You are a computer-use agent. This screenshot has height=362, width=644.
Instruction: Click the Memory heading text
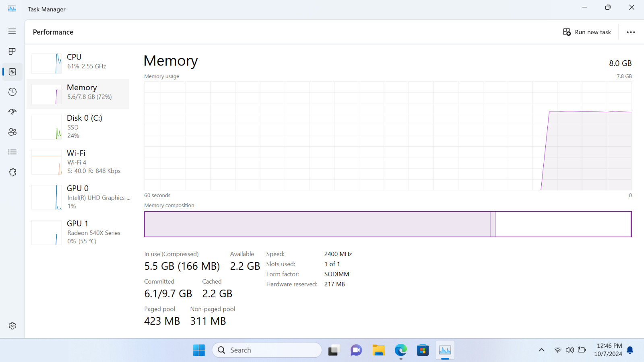coord(171,61)
